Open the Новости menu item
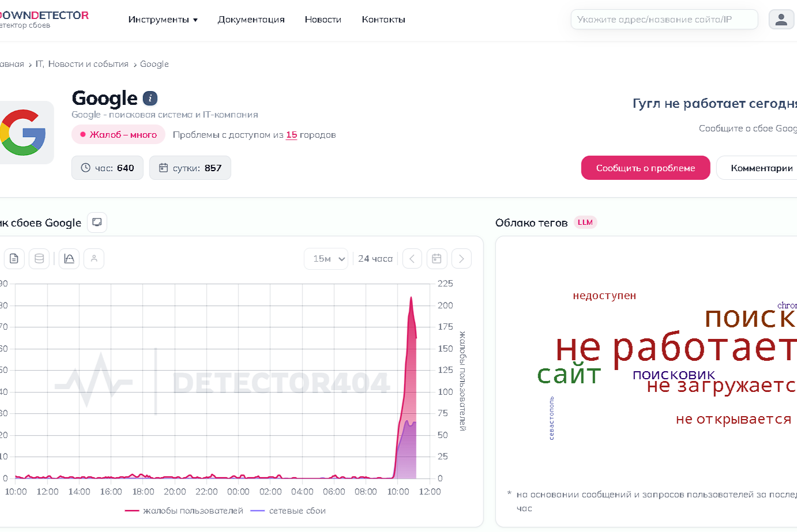The width and height of the screenshot is (797, 532). coord(323,20)
